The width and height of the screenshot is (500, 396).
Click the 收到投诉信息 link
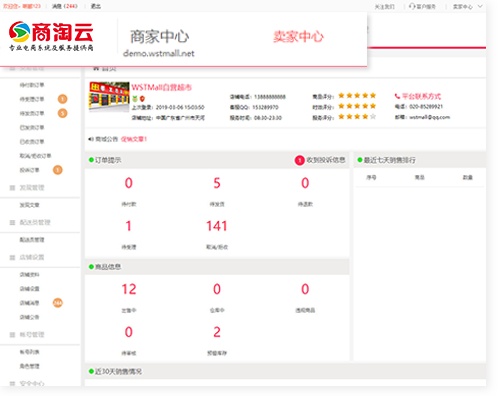click(326, 160)
